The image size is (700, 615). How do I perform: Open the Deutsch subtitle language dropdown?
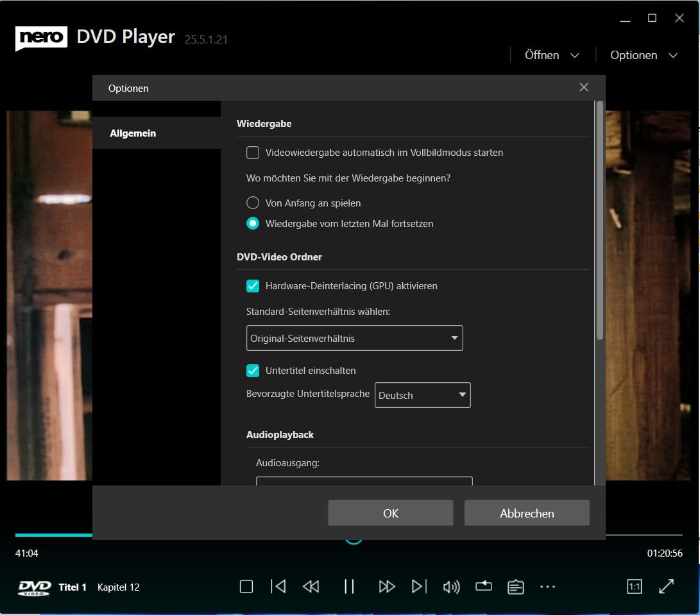422,395
